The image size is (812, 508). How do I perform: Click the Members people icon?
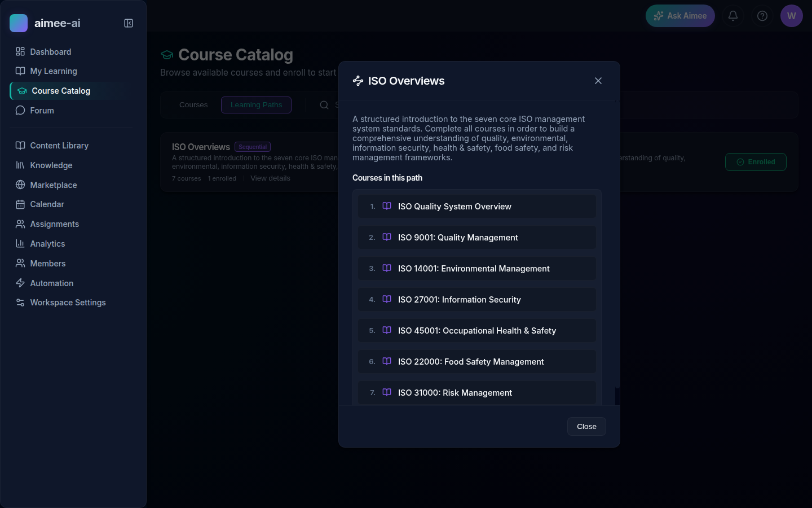(20, 264)
